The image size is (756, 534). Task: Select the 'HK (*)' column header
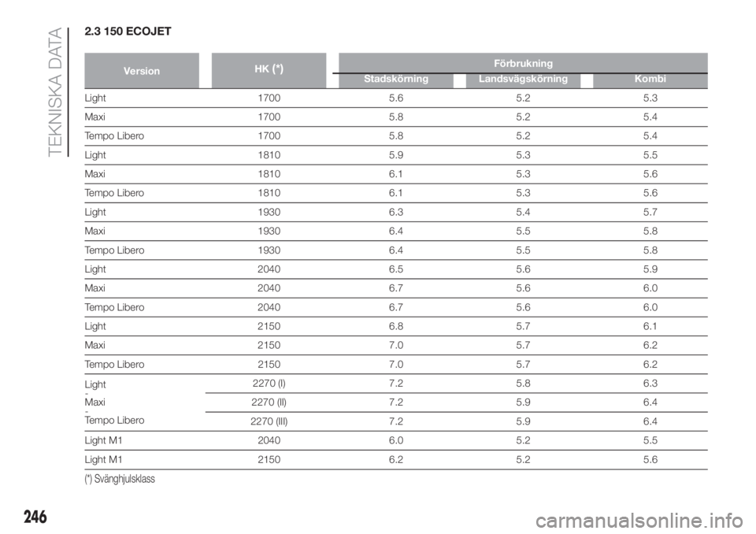(x=269, y=69)
